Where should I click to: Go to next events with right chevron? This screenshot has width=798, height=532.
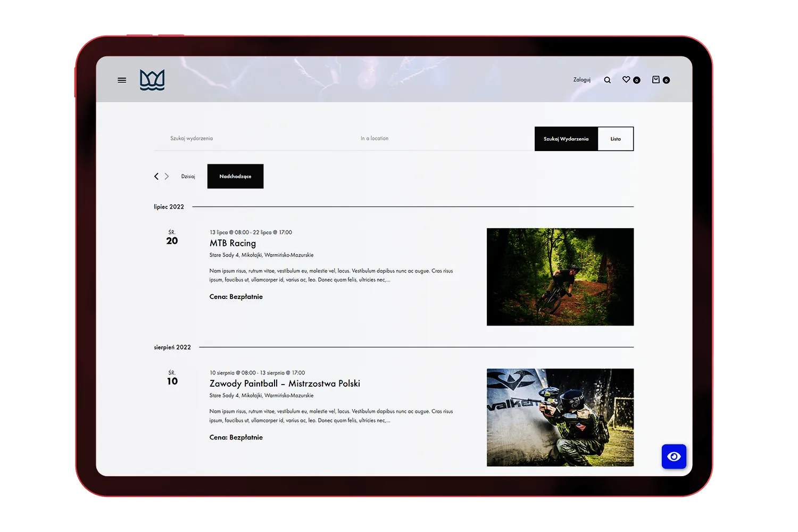click(167, 176)
